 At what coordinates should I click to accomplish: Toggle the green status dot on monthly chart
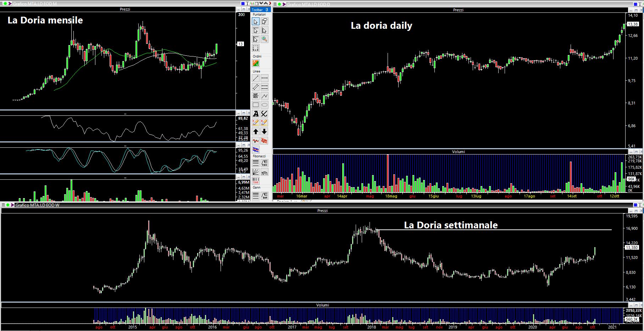5,4
